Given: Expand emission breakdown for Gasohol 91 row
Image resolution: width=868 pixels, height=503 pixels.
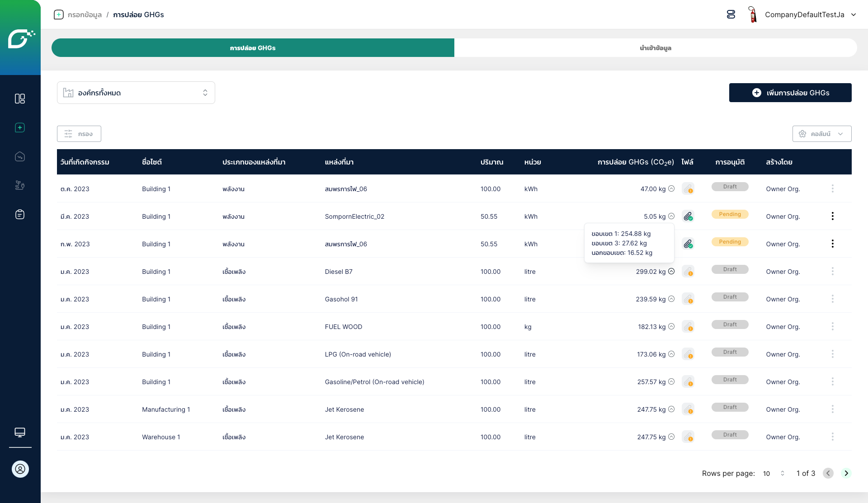Looking at the screenshot, I should tap(671, 299).
